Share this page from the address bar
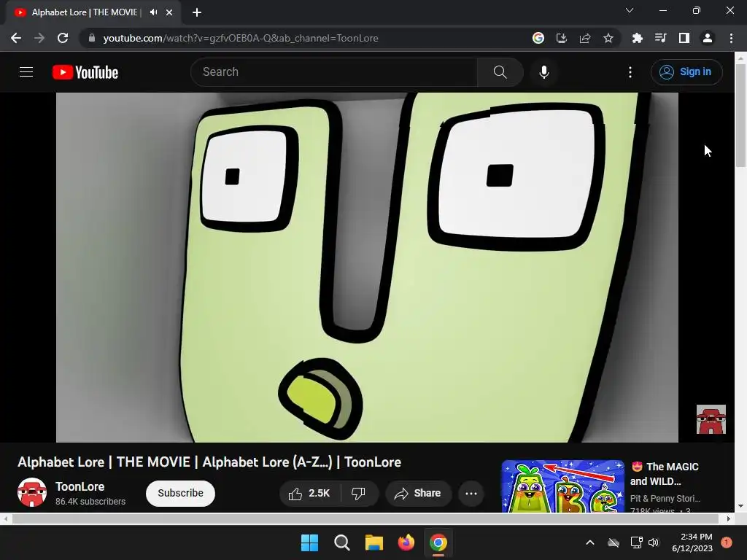The width and height of the screenshot is (747, 560). click(585, 38)
